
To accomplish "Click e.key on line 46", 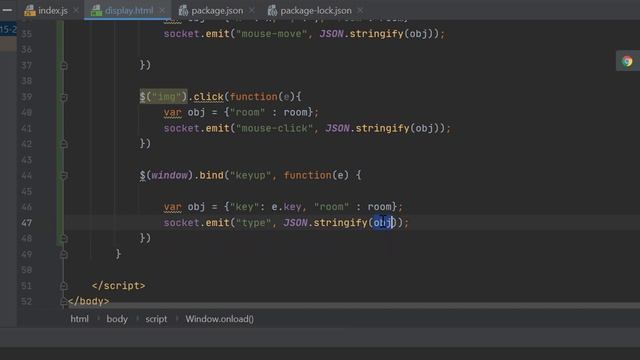I will pyautogui.click(x=286, y=207).
